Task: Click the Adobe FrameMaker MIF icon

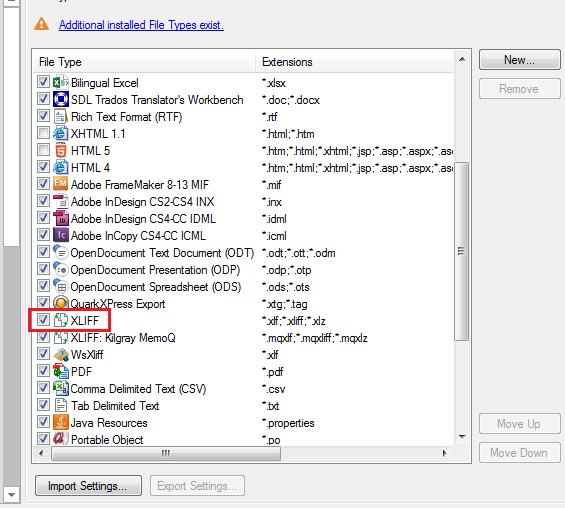Action: point(61,184)
